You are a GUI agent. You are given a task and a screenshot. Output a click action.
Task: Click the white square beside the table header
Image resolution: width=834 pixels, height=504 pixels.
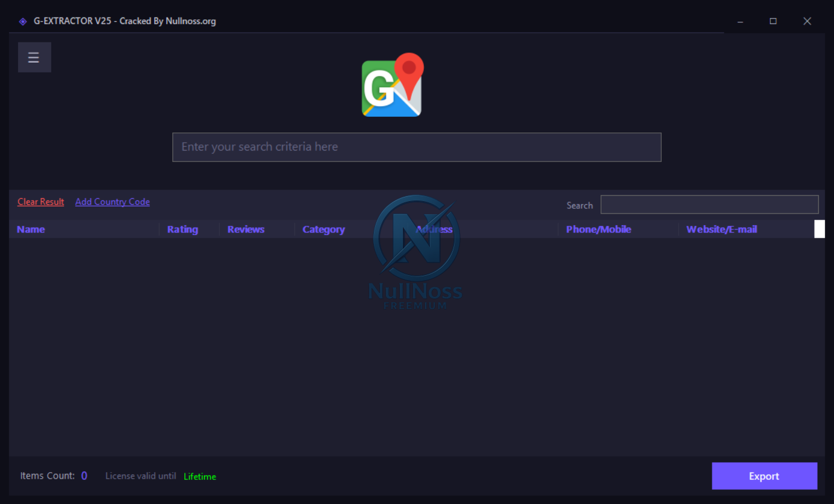[819, 229]
